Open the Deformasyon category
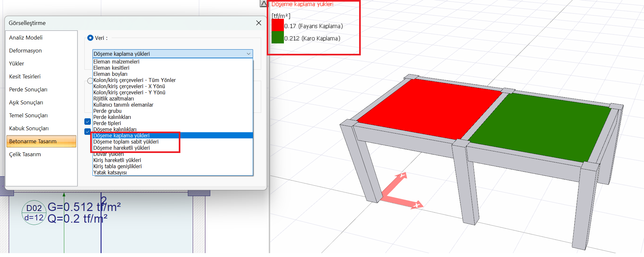This screenshot has width=644, height=257. click(x=26, y=51)
